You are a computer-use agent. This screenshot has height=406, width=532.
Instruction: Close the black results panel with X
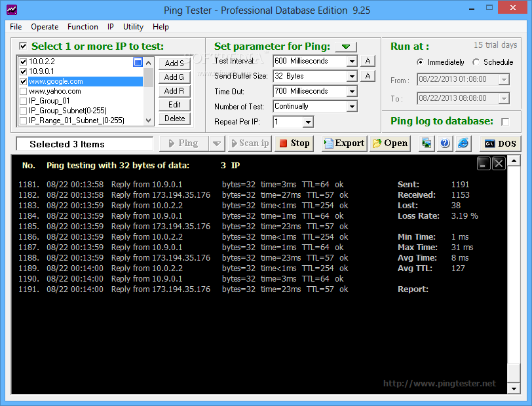[x=499, y=164]
